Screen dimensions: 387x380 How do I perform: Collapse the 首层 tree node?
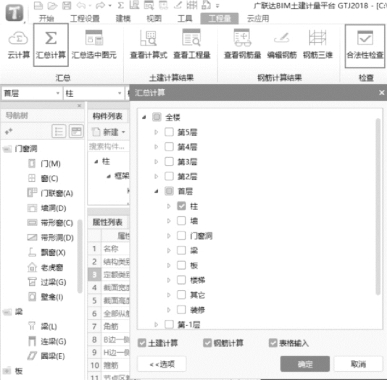click(x=156, y=191)
